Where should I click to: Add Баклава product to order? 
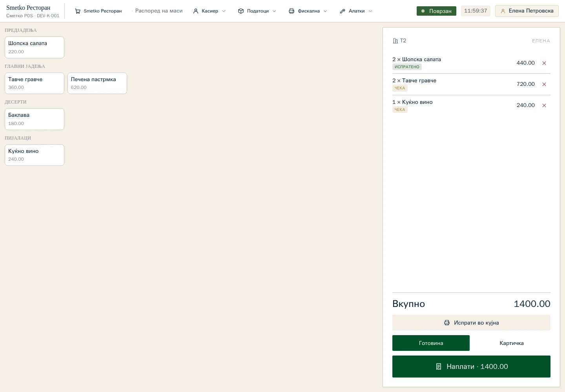(35, 119)
